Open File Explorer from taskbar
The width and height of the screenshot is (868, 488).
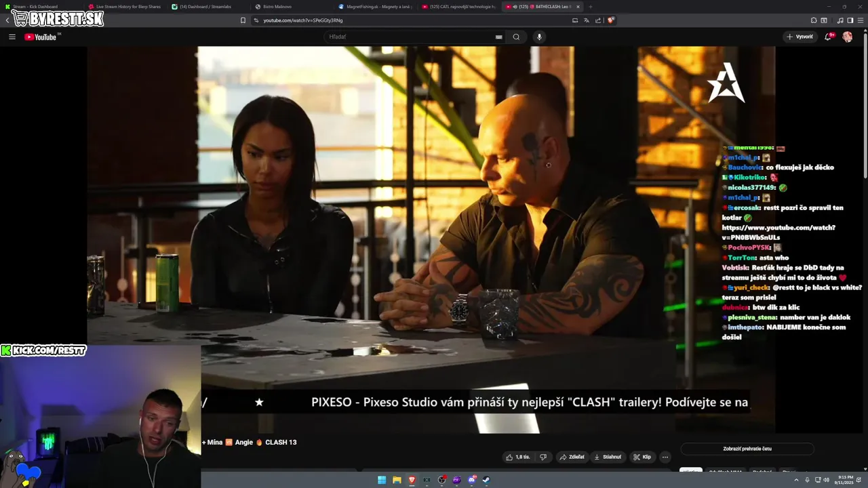(397, 480)
